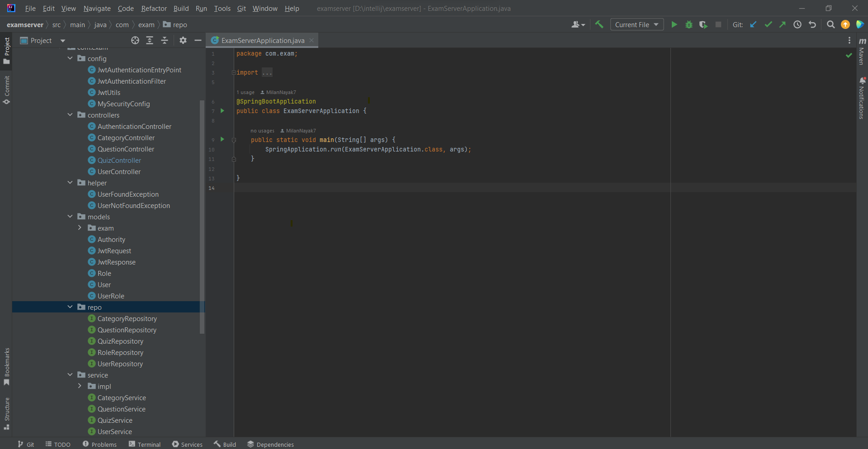The width and height of the screenshot is (868, 449).
Task: Run the application using the Run icon
Action: click(x=674, y=24)
